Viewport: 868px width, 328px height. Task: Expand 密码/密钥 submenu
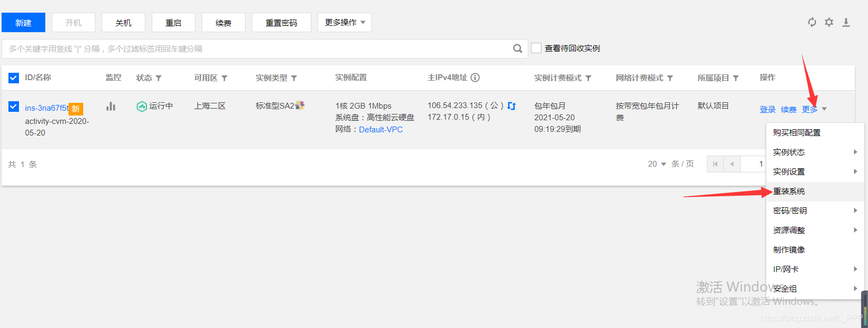(x=815, y=210)
